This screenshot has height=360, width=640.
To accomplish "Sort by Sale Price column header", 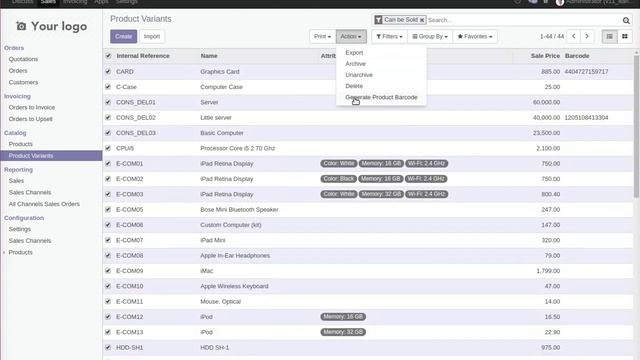I will 545,56.
